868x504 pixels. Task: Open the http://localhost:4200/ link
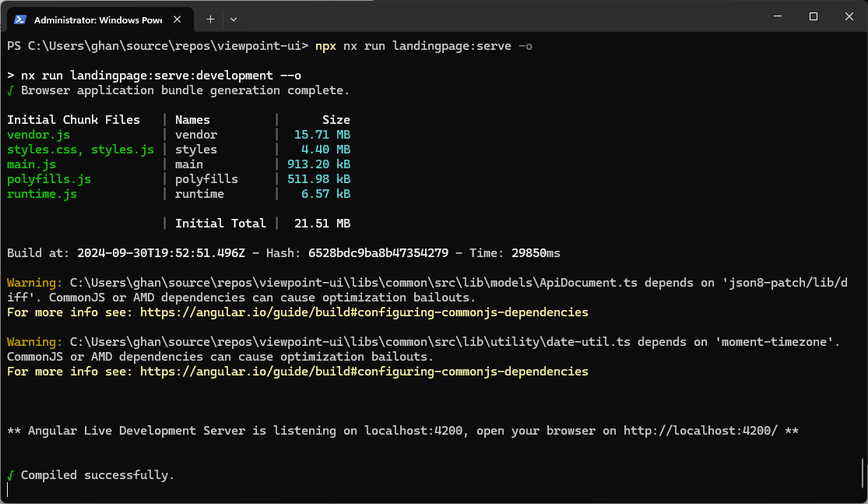coord(700,431)
